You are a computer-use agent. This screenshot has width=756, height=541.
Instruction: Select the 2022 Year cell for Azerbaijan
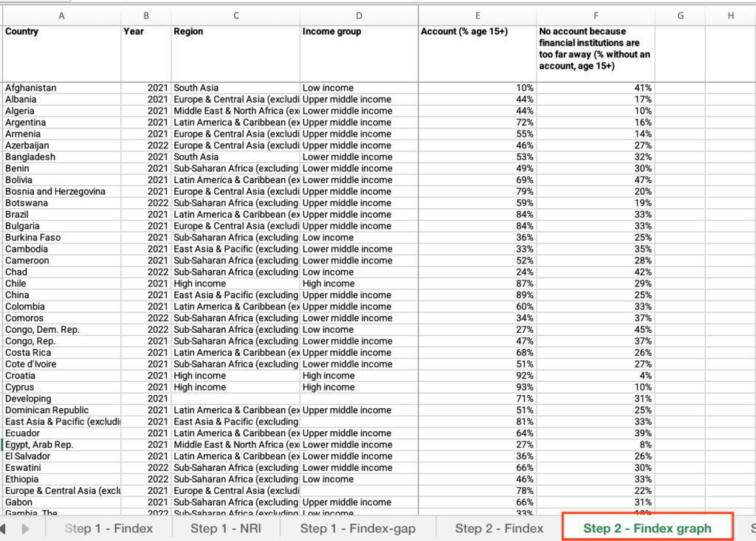click(146, 145)
